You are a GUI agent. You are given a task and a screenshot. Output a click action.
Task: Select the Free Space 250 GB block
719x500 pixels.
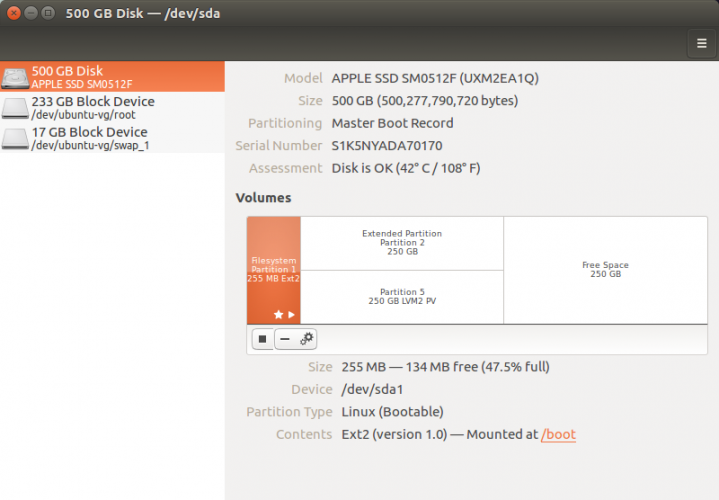pos(605,270)
